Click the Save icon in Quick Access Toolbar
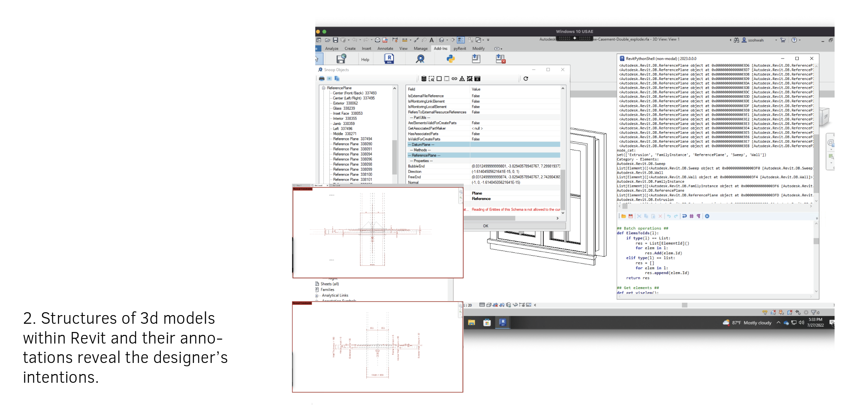 coord(335,40)
